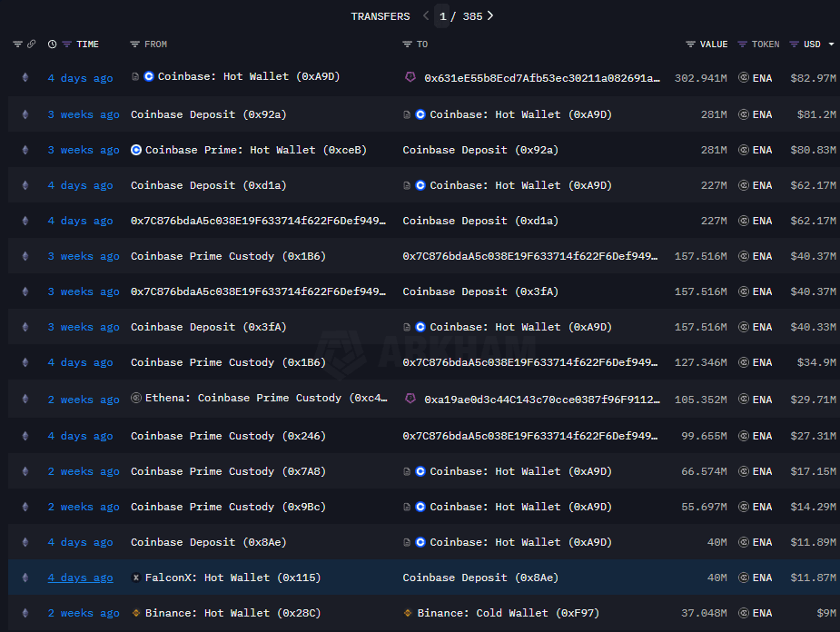
Task: Open Coinbase Prime Custody (0x7A8)
Action: tap(228, 471)
